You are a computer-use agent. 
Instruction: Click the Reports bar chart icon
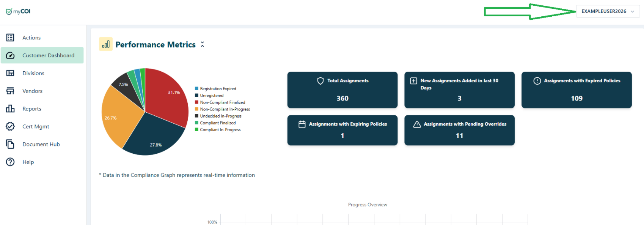click(10, 109)
